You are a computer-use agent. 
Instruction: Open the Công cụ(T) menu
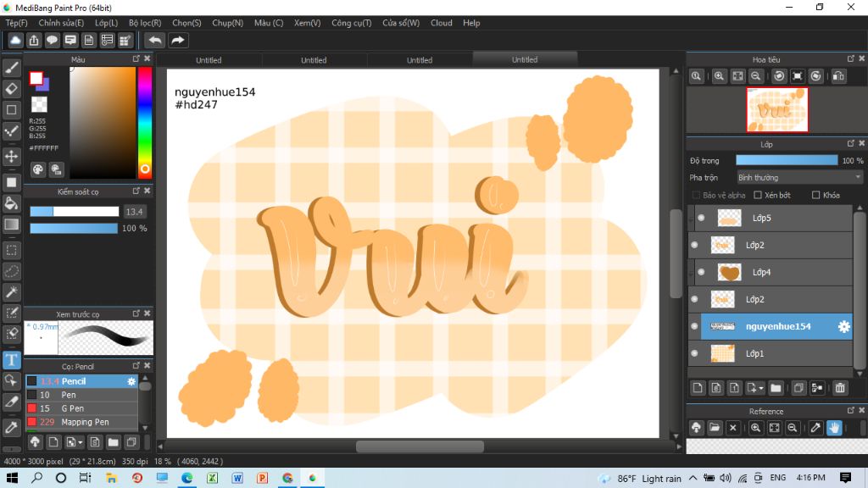pyautogui.click(x=352, y=23)
